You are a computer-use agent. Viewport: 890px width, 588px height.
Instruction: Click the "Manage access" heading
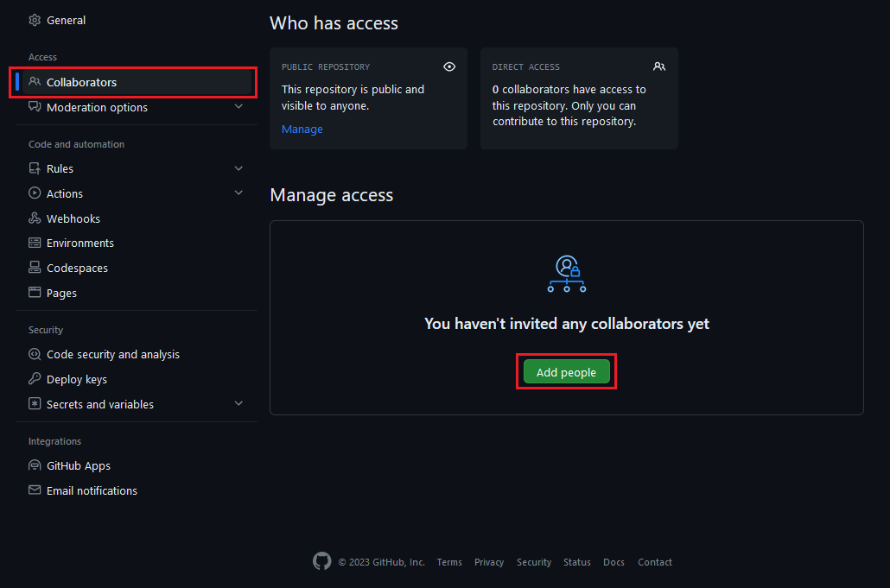tap(332, 194)
